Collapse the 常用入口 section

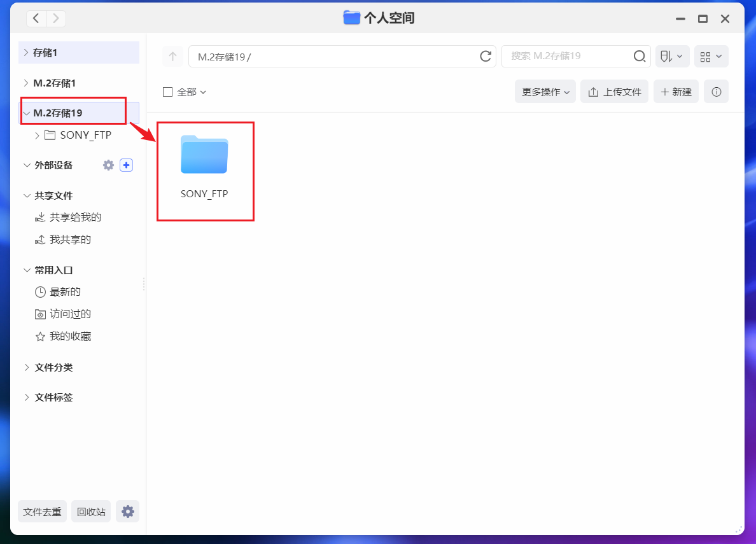point(27,270)
